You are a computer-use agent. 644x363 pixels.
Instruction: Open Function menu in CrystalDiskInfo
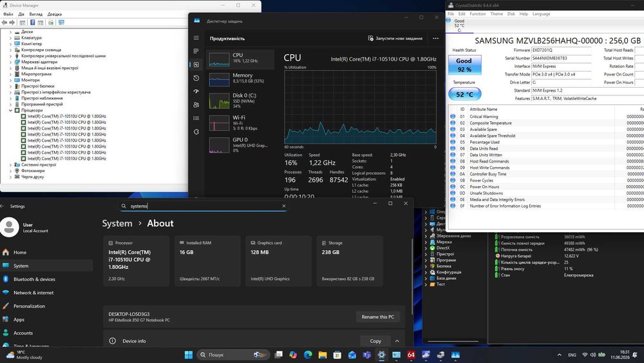click(477, 14)
